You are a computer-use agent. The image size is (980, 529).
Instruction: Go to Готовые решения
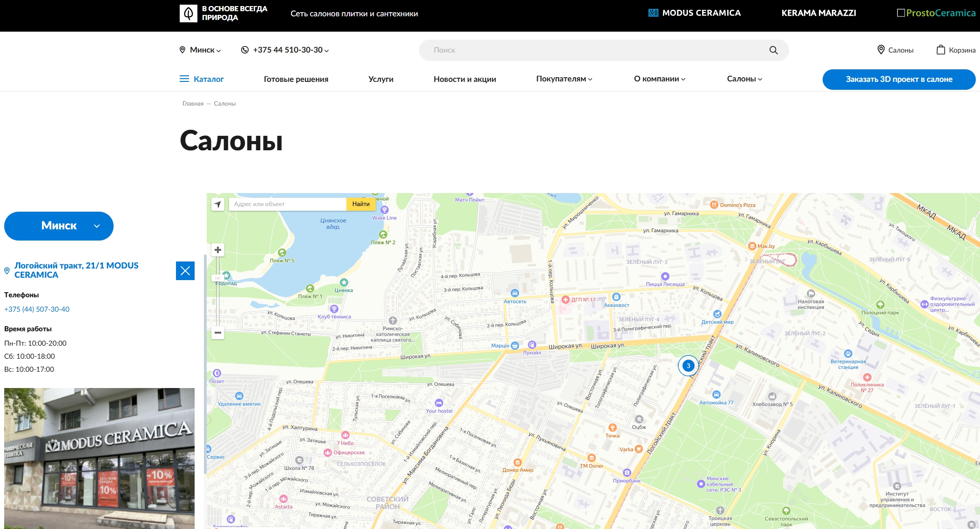tap(296, 79)
